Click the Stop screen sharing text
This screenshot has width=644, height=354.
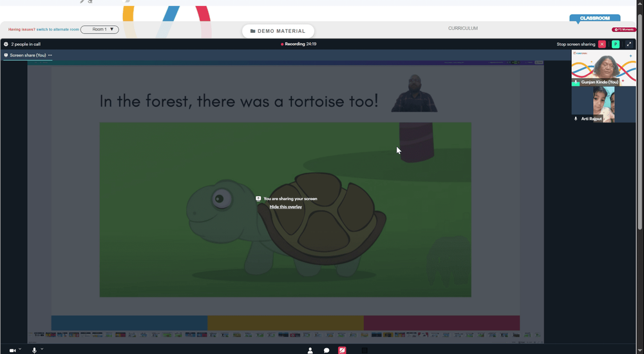click(576, 44)
